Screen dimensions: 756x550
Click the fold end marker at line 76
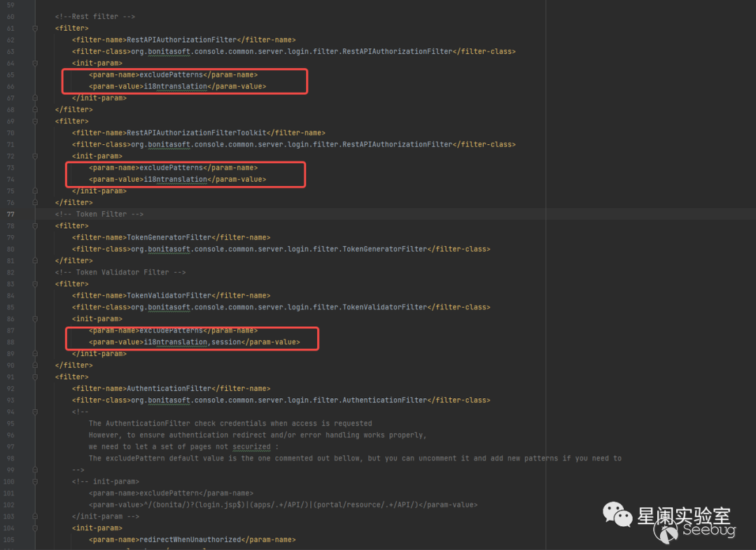(x=35, y=203)
